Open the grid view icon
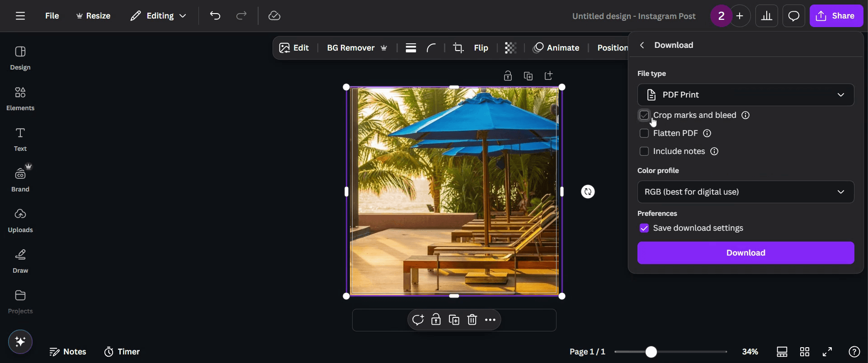 805,352
